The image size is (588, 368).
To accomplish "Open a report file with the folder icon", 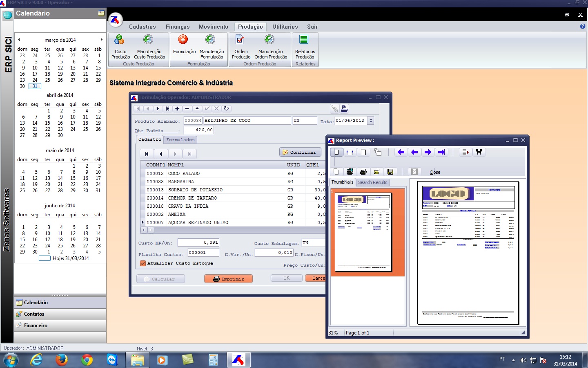I will click(376, 172).
